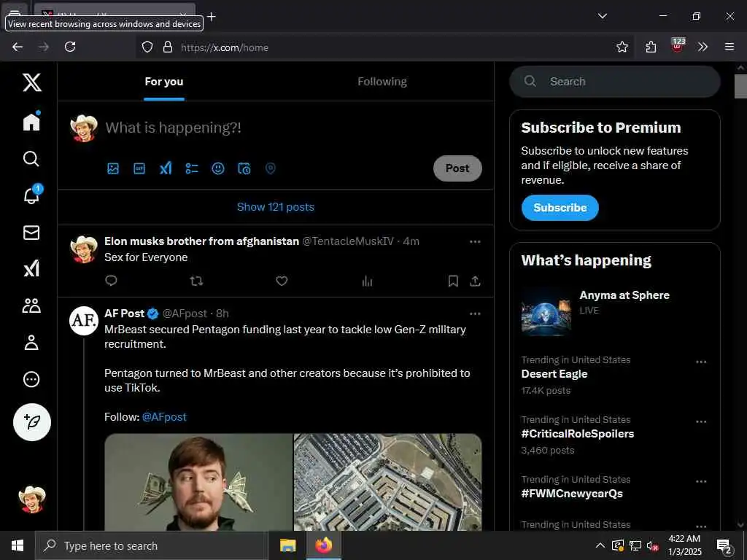Schedule post icon in composer
747x560 pixels.
point(244,168)
